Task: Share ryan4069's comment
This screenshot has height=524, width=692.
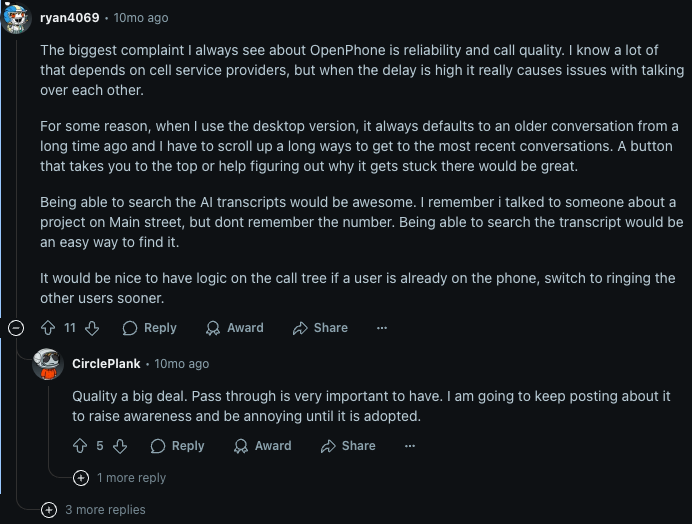Action: pos(320,328)
